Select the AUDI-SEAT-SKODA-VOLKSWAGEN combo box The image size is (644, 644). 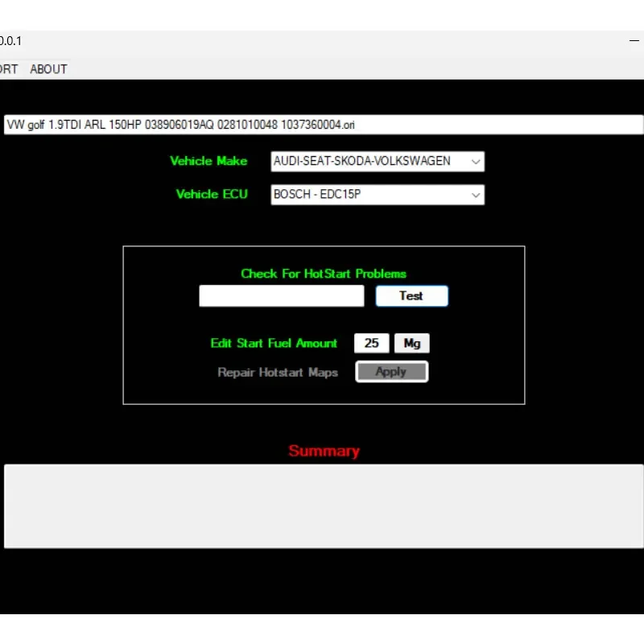click(378, 162)
